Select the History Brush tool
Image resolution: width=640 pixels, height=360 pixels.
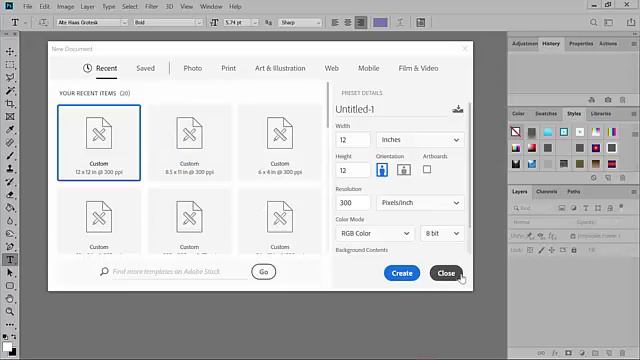[10, 182]
